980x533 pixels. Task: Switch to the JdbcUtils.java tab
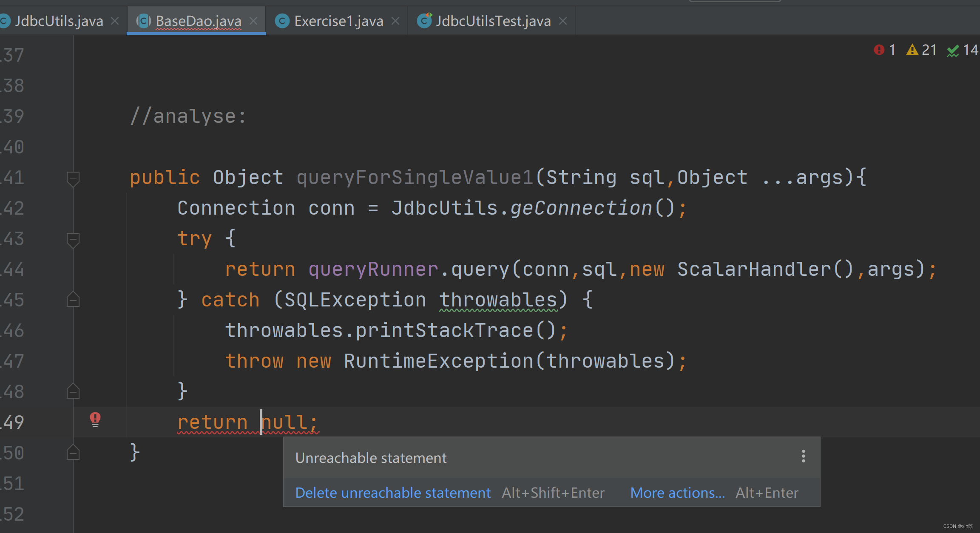click(59, 21)
